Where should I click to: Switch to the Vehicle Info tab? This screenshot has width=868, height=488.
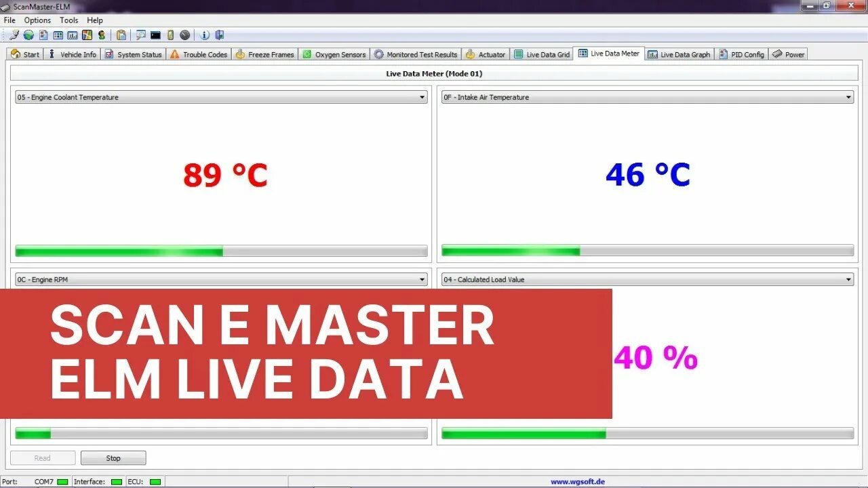pyautogui.click(x=72, y=54)
